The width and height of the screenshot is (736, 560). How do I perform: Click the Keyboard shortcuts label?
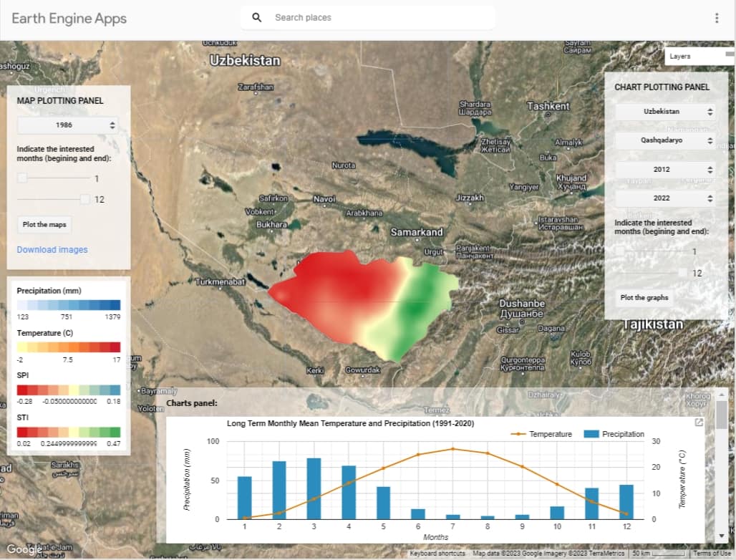click(437, 554)
